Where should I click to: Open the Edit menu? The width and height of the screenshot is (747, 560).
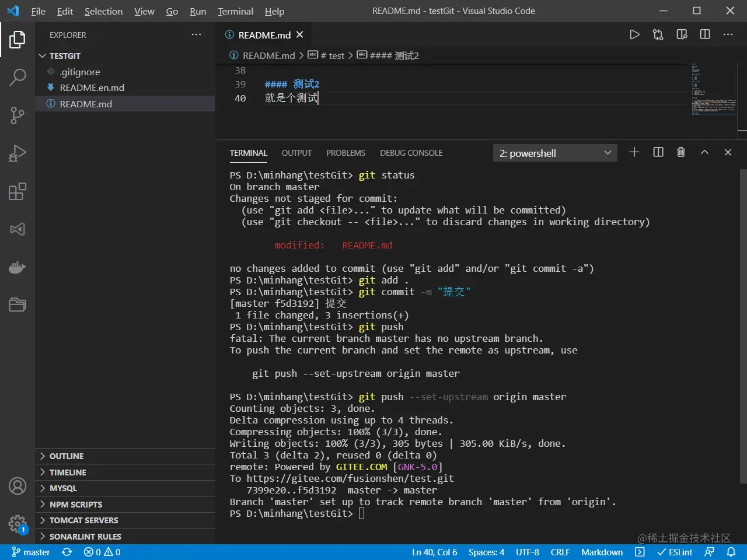(65, 11)
